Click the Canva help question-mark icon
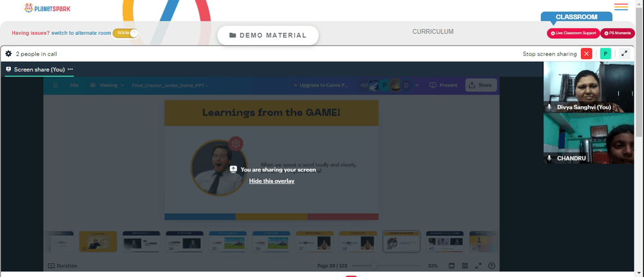 (491, 266)
